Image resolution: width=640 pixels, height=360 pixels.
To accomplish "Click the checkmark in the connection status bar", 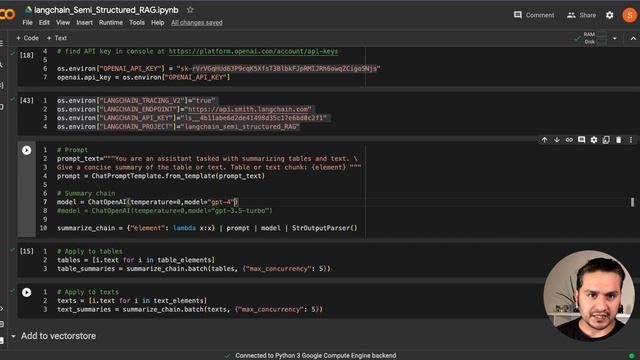I will coord(227,356).
